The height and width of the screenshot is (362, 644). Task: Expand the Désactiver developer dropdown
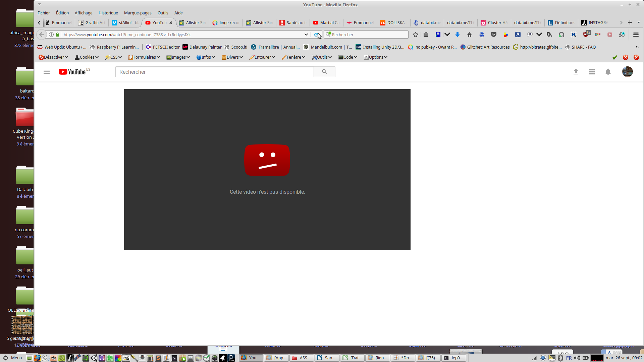53,57
